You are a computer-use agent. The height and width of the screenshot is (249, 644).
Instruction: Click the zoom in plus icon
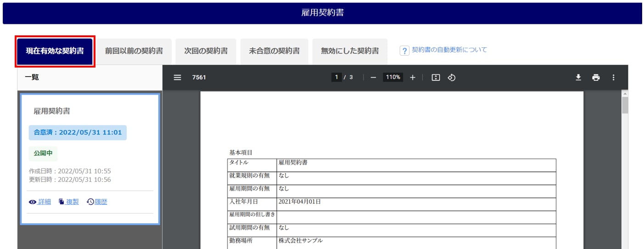tap(412, 77)
